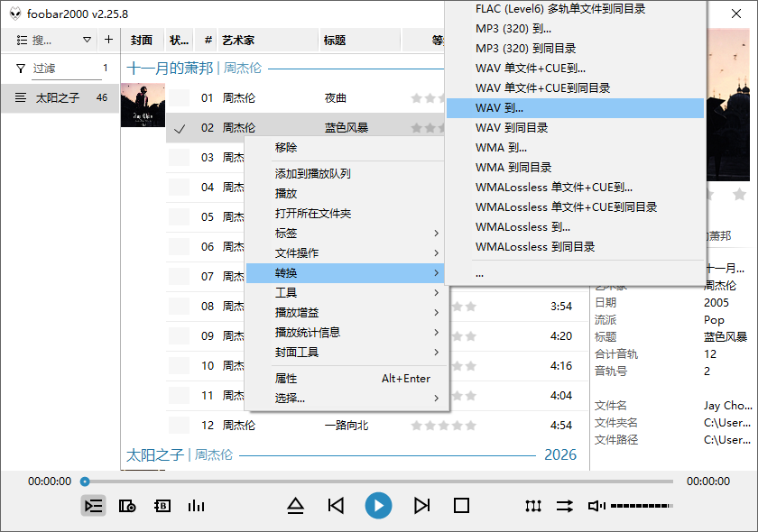The image size is (758, 532).
Task: Select track 01 夜曲 row
Action: click(305, 98)
